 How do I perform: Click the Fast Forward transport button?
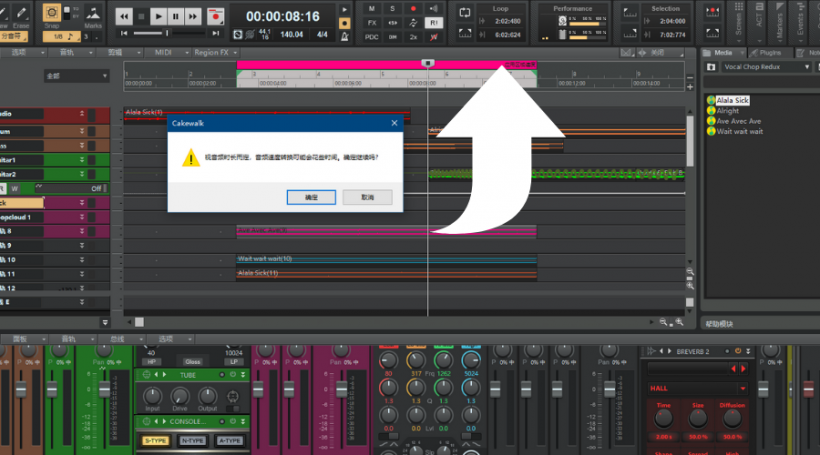193,17
